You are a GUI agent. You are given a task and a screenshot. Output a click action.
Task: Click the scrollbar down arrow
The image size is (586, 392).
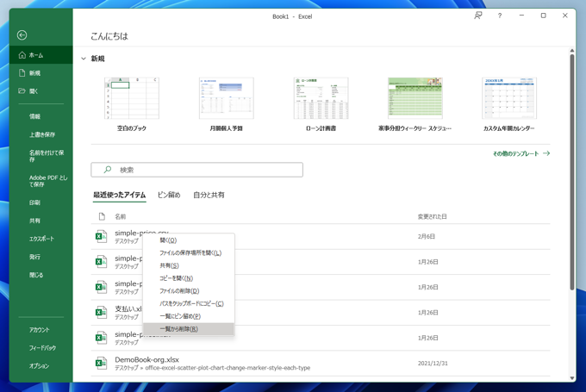[x=572, y=378]
